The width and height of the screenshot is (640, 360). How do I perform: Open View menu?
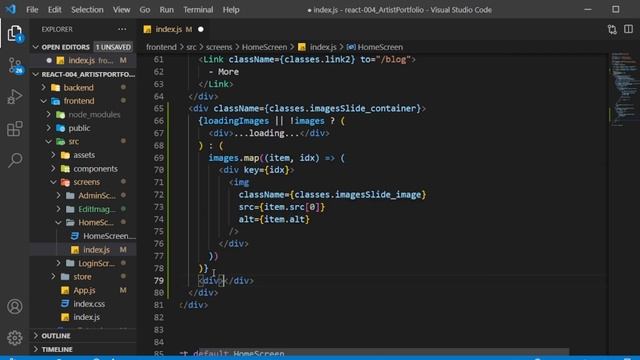(x=121, y=9)
